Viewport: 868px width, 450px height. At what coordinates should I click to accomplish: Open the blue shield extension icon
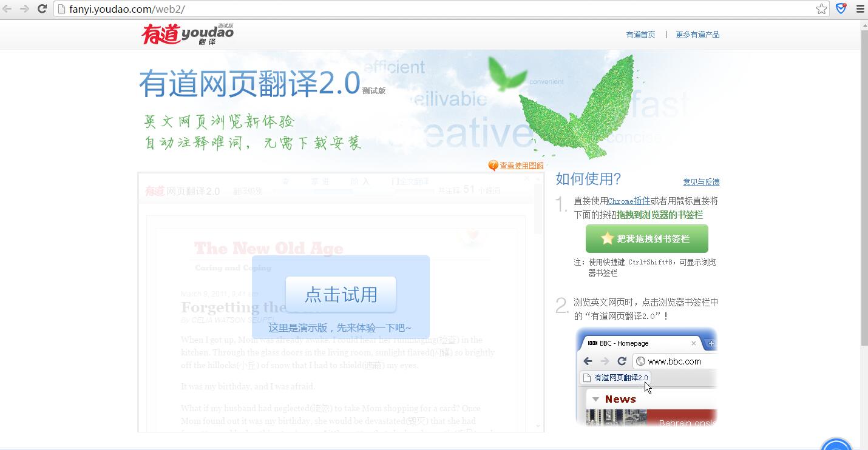point(841,8)
